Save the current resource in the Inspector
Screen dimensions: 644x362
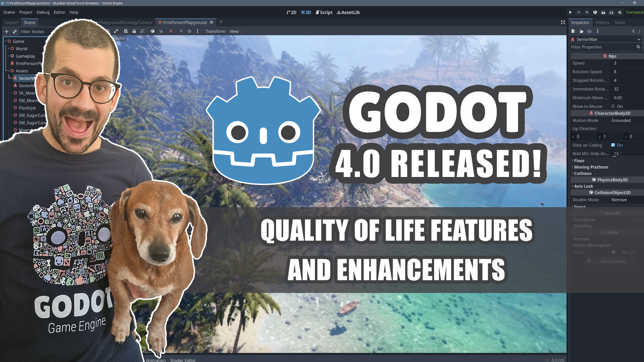[589, 31]
